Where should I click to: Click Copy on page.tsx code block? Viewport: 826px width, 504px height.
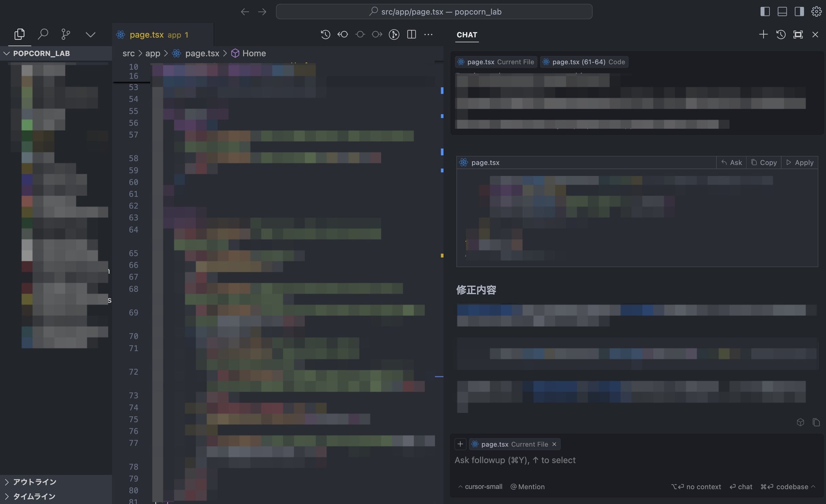point(764,163)
